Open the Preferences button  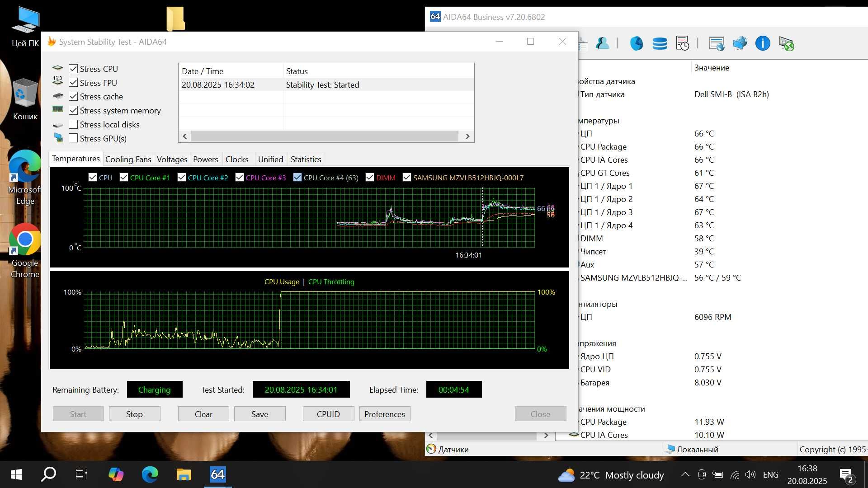[x=385, y=414]
